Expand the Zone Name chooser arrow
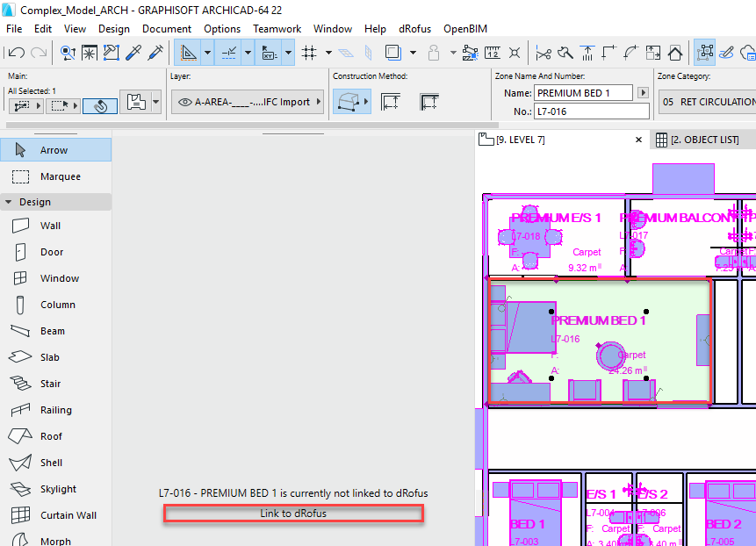The height and width of the screenshot is (546, 756). (x=644, y=92)
